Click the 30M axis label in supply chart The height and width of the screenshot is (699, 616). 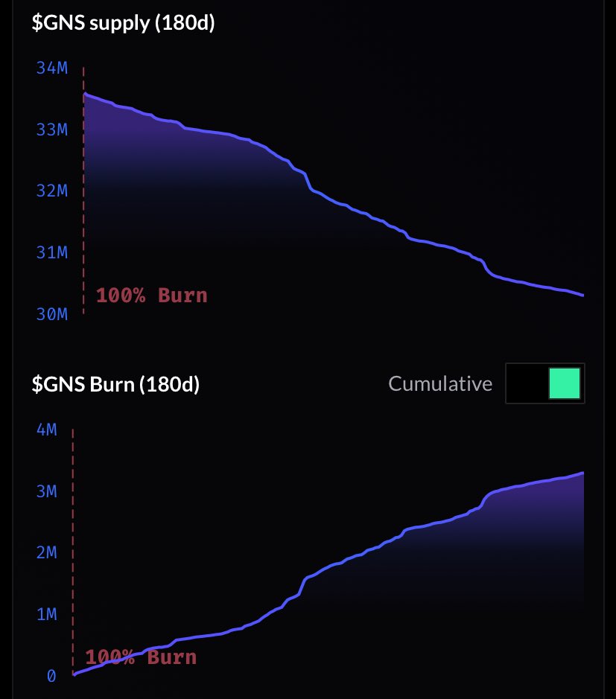click(52, 314)
